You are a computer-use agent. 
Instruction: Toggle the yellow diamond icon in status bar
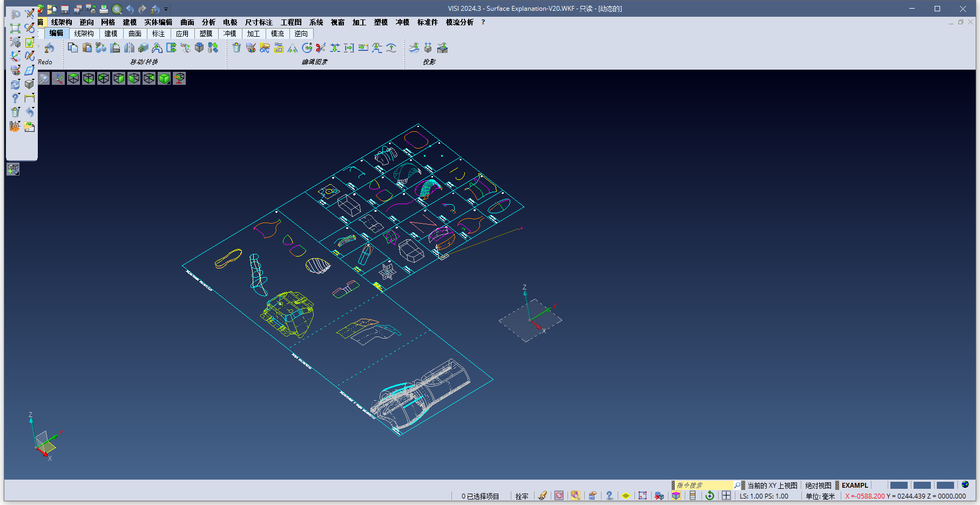pos(626,496)
